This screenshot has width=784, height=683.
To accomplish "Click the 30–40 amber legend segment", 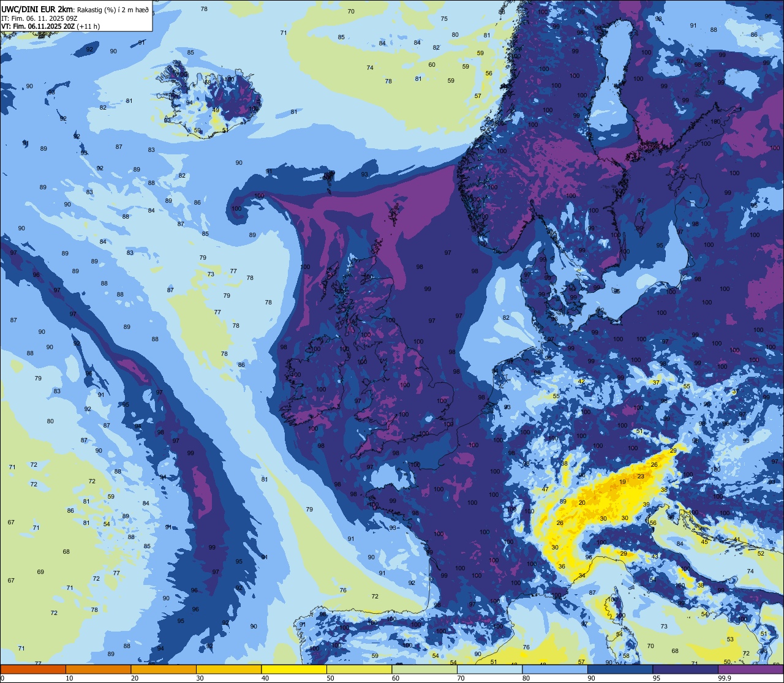I will coord(228,669).
